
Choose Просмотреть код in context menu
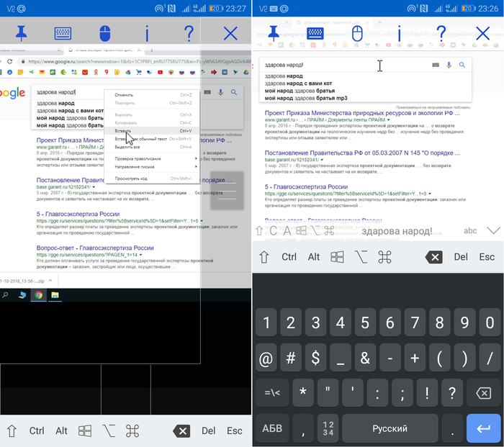[152, 179]
